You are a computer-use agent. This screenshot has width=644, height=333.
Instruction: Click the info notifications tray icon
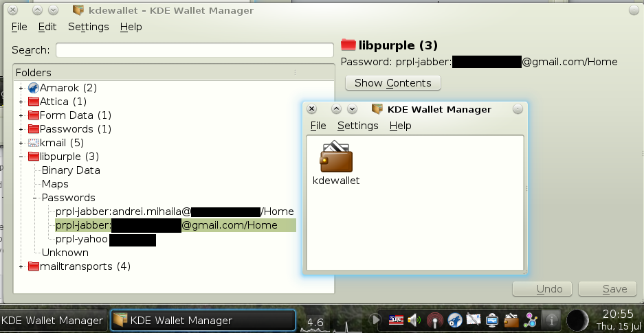point(551,320)
